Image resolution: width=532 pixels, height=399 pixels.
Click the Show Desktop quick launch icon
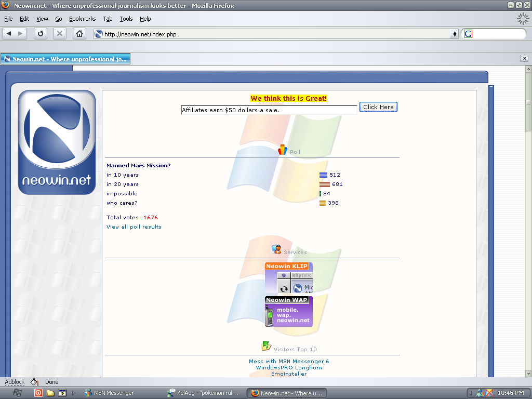pyautogui.click(x=62, y=393)
